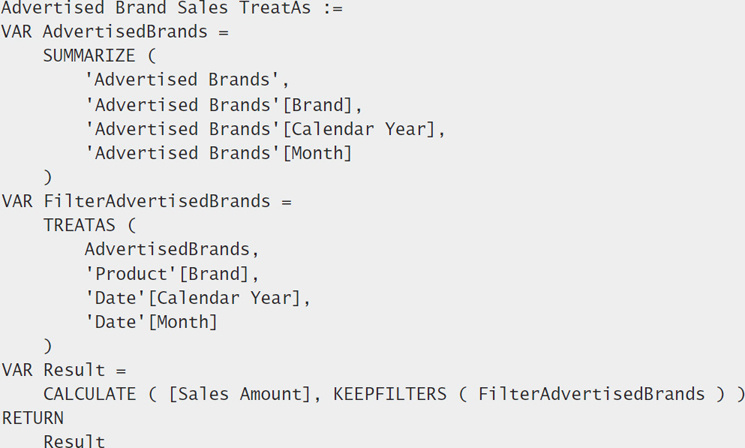Click the 'Date'[Calendar Year] column reference
This screenshot has width=745, height=448.
point(197,298)
